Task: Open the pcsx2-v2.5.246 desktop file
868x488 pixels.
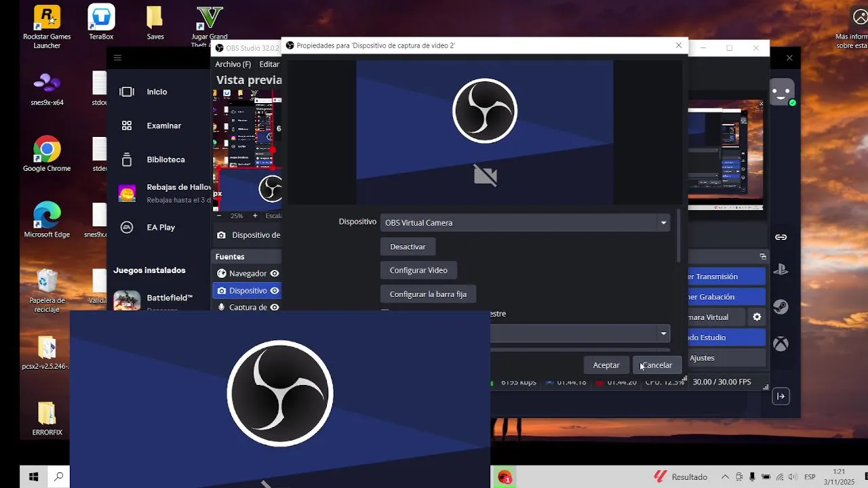Action: point(47,352)
